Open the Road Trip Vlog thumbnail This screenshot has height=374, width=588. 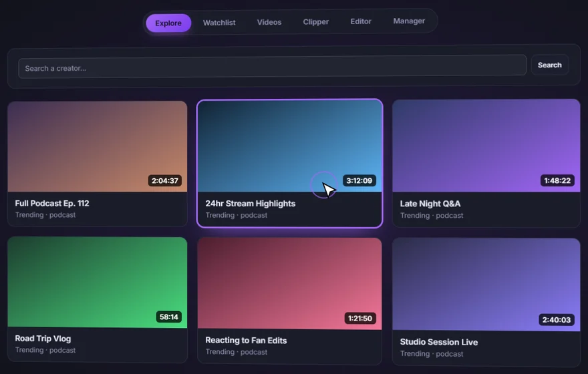98,283
